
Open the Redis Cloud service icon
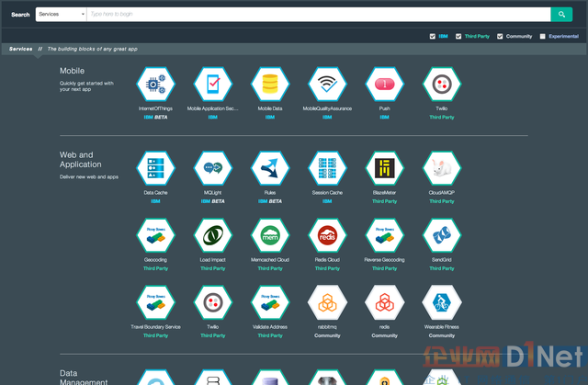pos(327,235)
